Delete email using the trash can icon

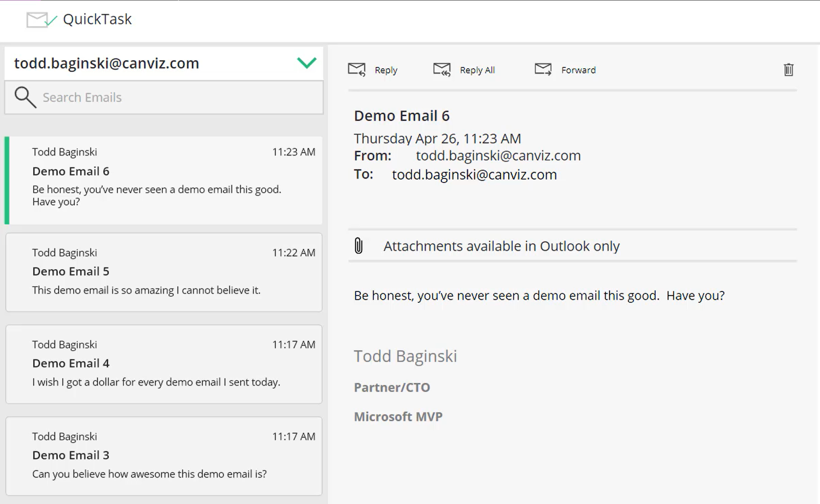[x=788, y=70]
